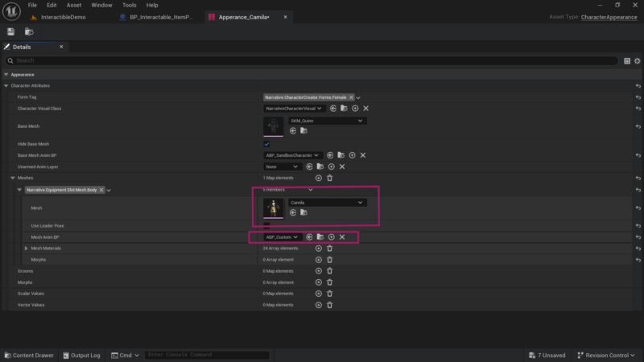Expand Mesh Materials array
This screenshot has width=644, height=362.
(x=26, y=249)
